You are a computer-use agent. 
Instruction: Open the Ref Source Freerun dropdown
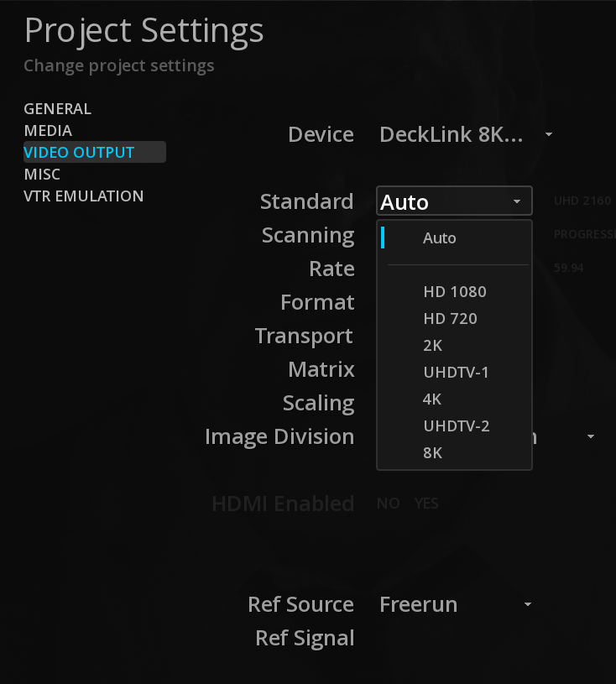point(527,604)
